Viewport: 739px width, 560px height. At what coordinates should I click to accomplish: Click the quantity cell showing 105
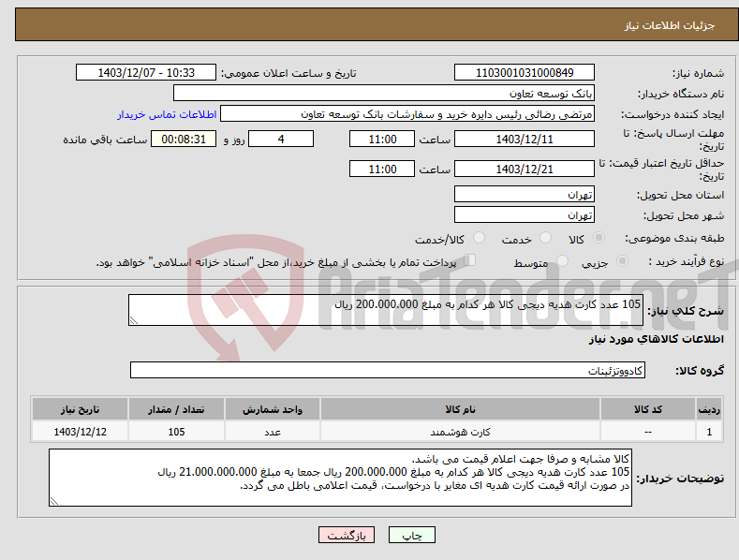[x=176, y=432]
